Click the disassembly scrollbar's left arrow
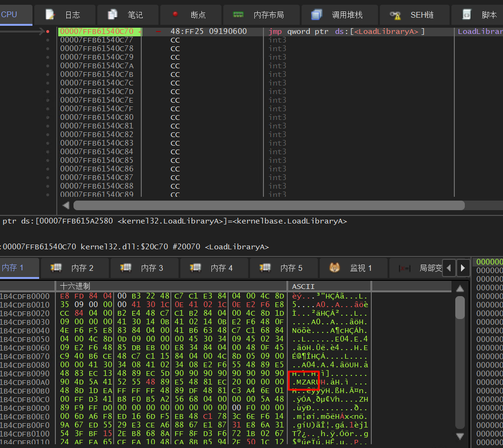The height and width of the screenshot is (448, 503). coord(66,205)
